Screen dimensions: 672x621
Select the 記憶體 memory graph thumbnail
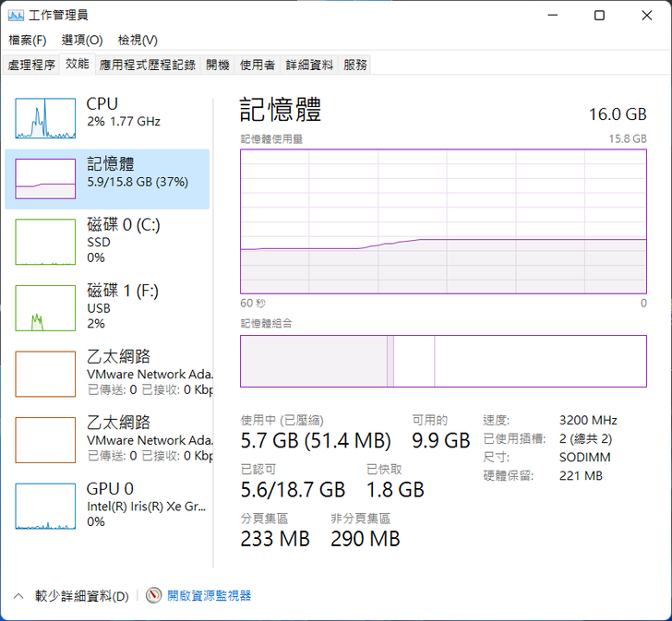coord(45,179)
